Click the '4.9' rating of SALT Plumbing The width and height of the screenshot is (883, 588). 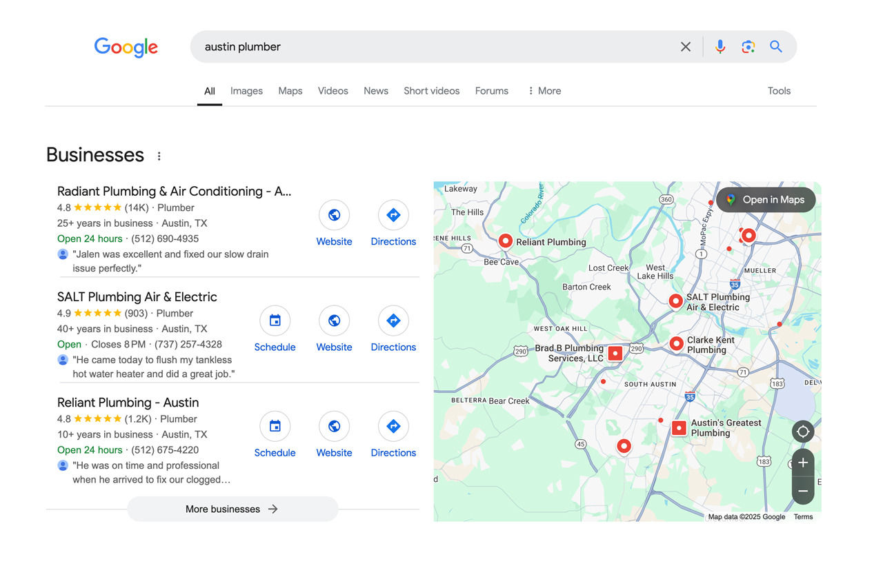pyautogui.click(x=64, y=313)
